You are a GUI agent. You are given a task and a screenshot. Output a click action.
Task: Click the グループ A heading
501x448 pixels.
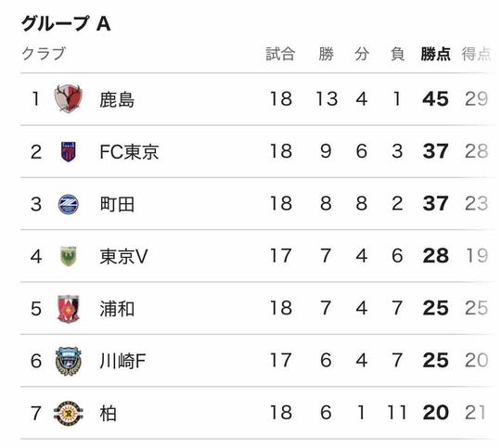click(66, 23)
